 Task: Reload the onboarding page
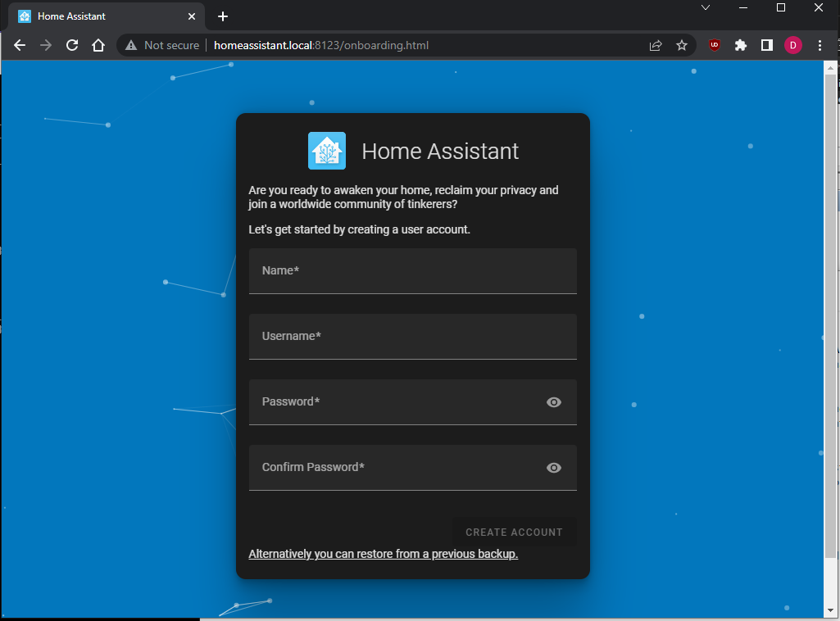(72, 46)
